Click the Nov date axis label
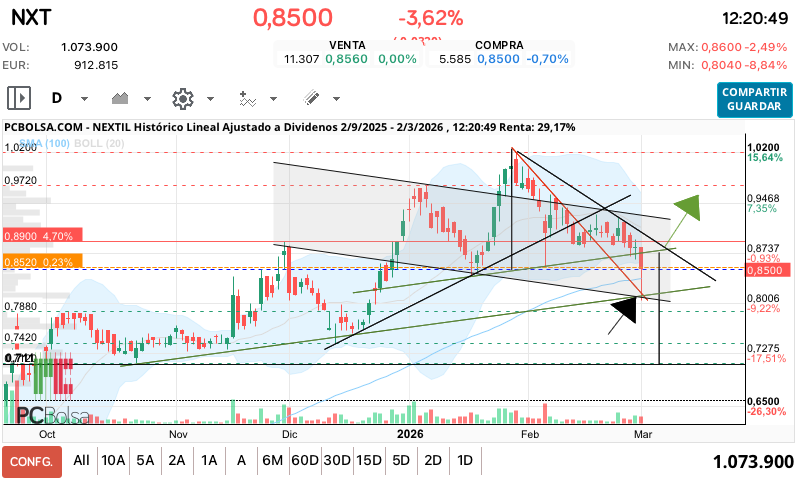The width and height of the screenshot is (808, 483). pyautogui.click(x=178, y=435)
